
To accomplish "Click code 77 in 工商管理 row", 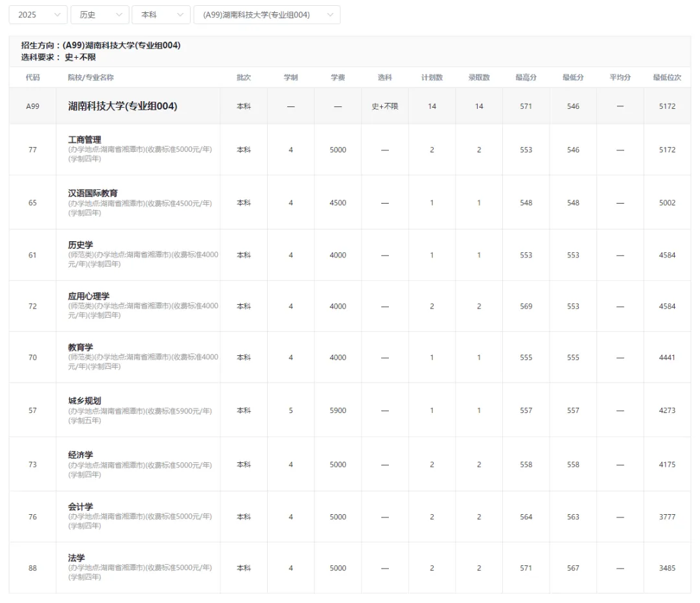I will pos(32,150).
